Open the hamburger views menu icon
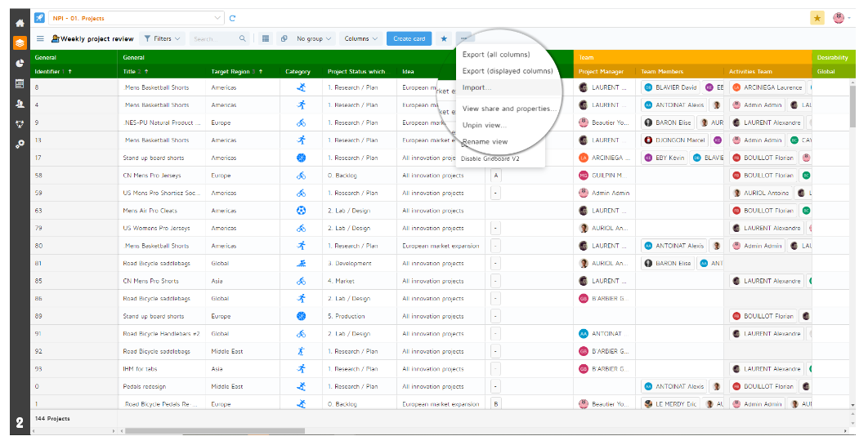 tap(40, 38)
